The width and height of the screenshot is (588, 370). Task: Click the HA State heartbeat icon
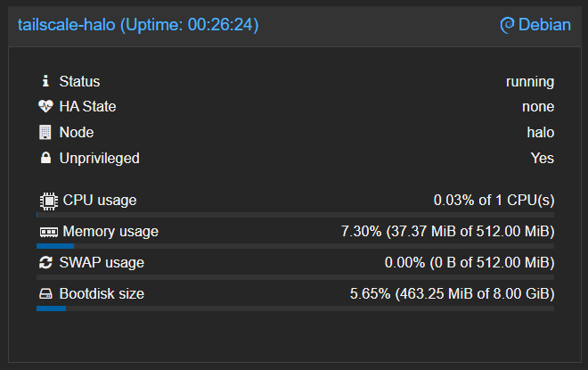[x=46, y=107]
